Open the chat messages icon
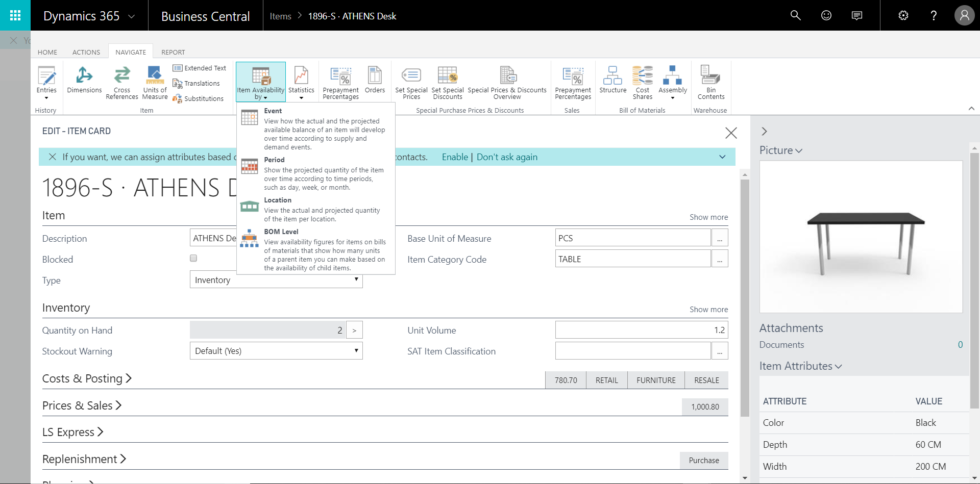980x484 pixels. point(857,15)
